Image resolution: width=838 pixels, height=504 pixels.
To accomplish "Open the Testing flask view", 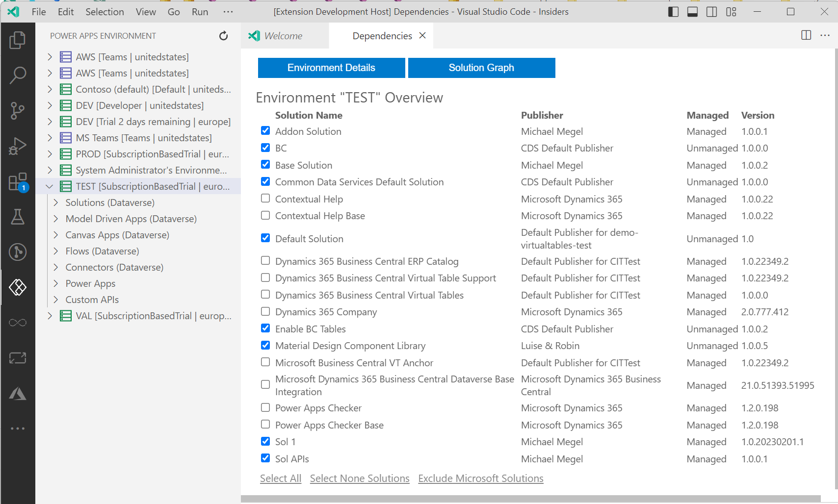I will click(x=18, y=217).
